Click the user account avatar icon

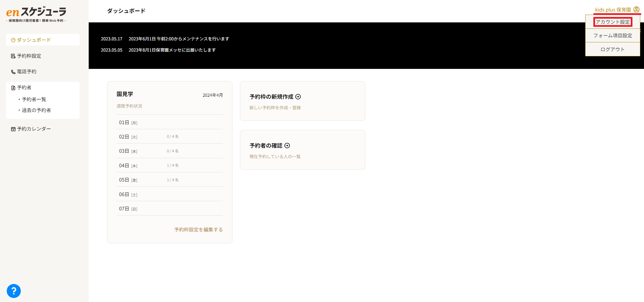click(x=636, y=10)
